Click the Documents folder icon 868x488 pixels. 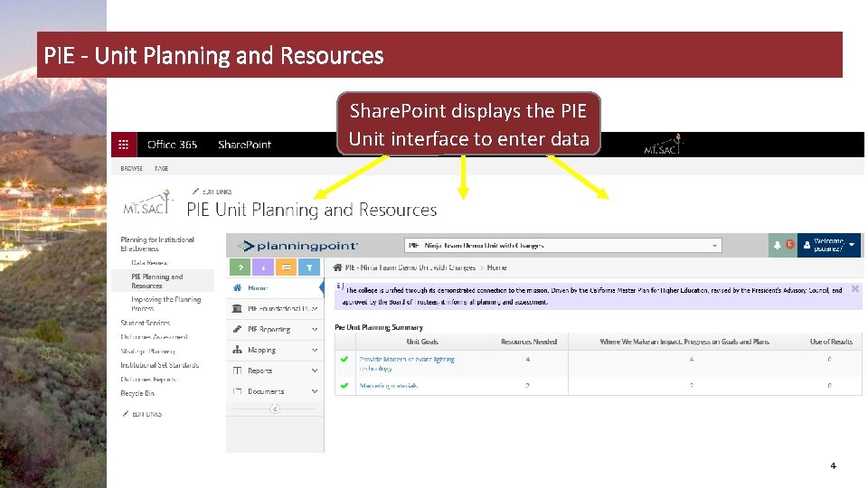click(x=237, y=391)
